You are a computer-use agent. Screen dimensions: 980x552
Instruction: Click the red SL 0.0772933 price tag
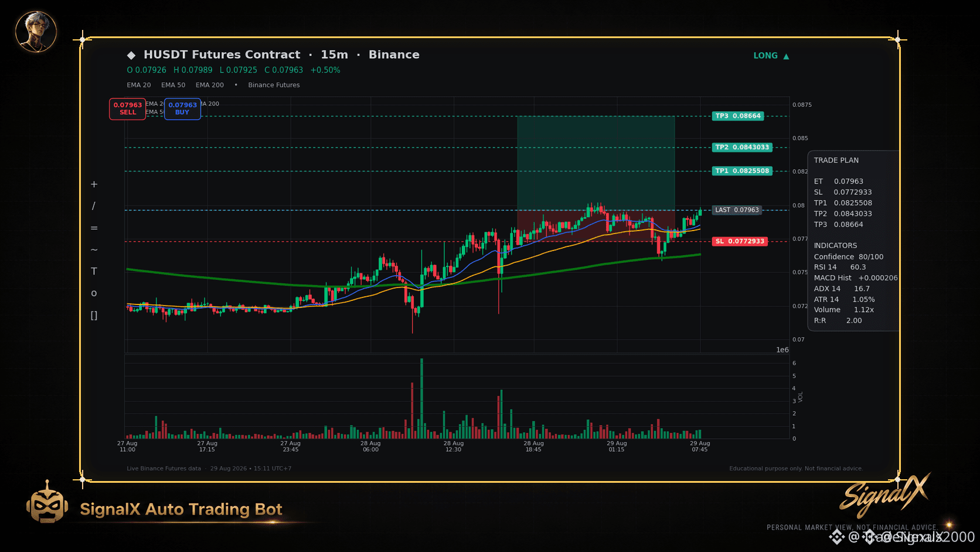(740, 241)
